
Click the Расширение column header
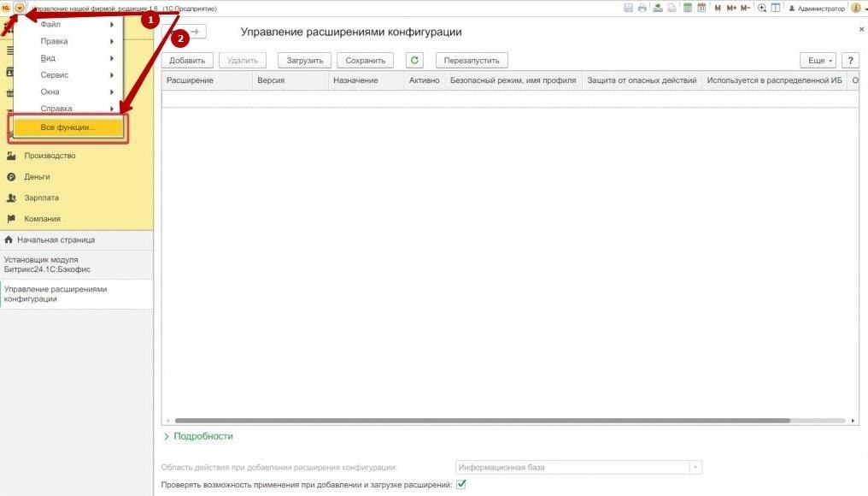pyautogui.click(x=207, y=80)
